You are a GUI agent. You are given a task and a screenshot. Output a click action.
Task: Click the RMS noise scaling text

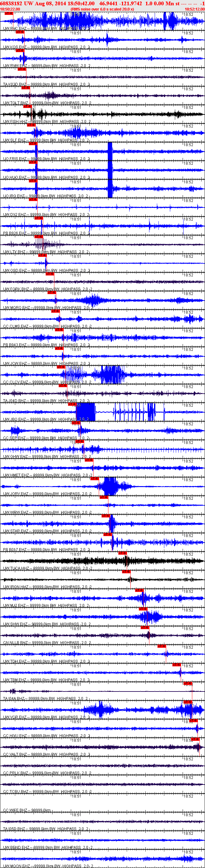102,9
